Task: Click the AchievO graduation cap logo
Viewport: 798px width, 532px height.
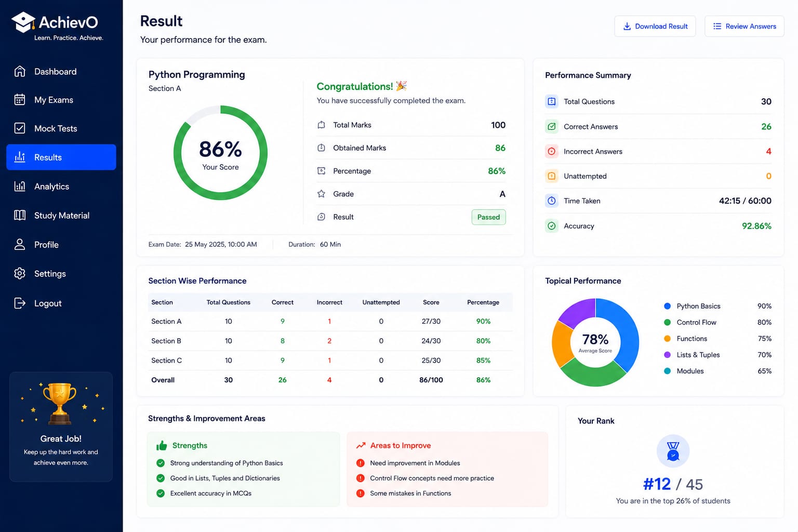Action: pyautogui.click(x=23, y=22)
